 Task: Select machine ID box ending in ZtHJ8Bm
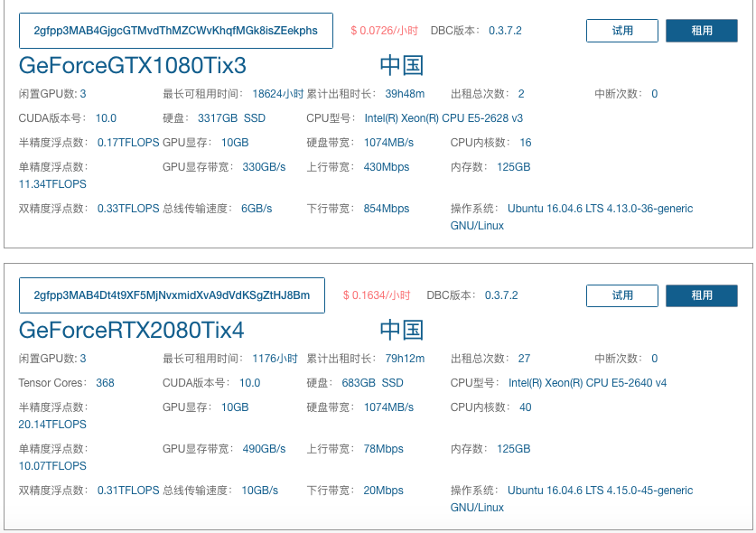pos(172,295)
